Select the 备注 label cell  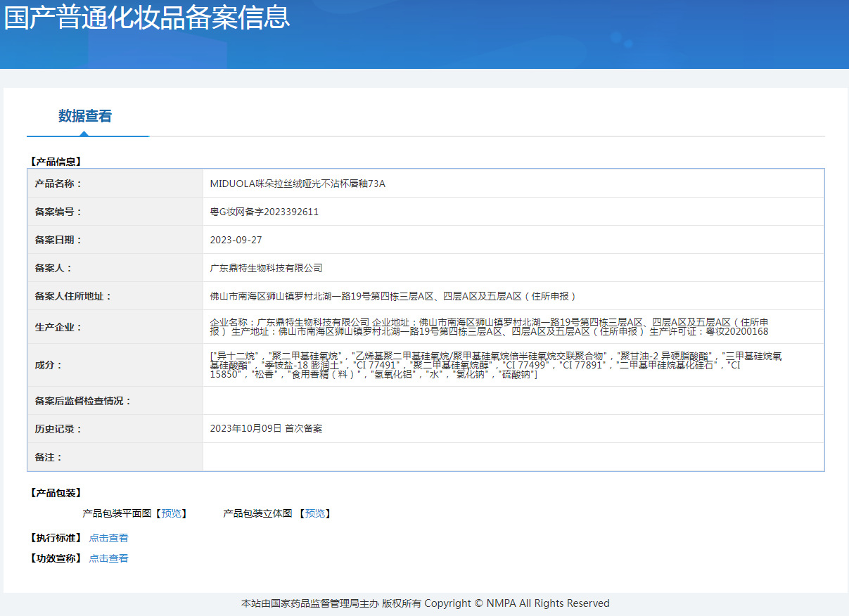point(115,457)
